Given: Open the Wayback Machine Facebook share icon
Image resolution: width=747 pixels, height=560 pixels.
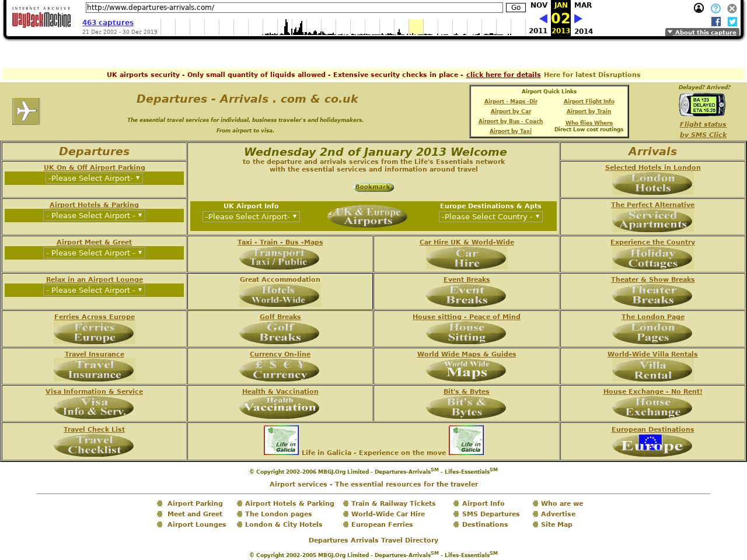Looking at the screenshot, I should [716, 22].
